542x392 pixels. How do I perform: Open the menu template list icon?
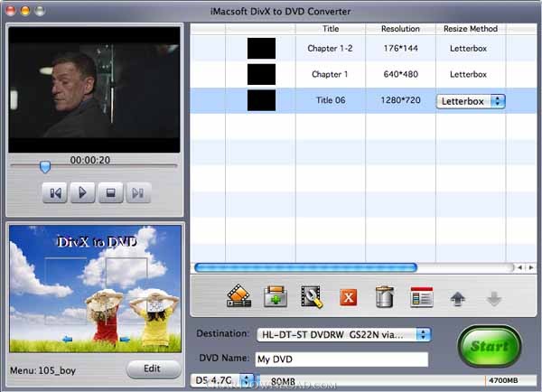421,296
